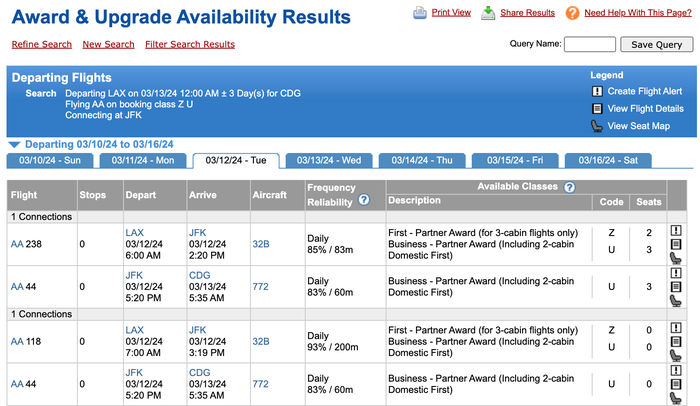Image resolution: width=700 pixels, height=406 pixels.
Task: Click JFK departure link in first AA 44 row
Action: 134,275
